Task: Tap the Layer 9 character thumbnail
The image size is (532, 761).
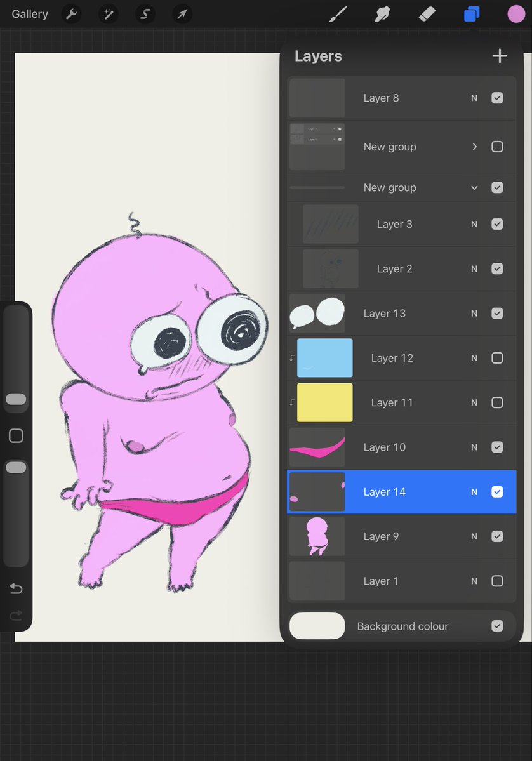Action: click(317, 536)
